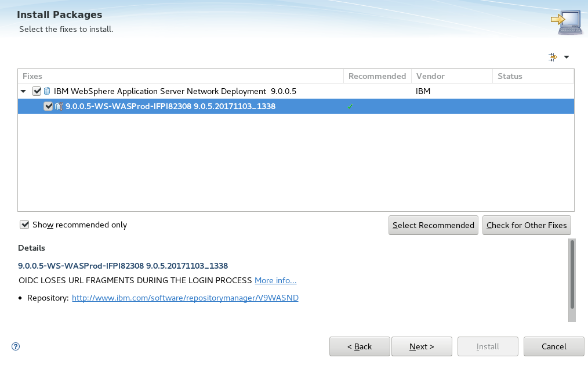Click the WebSphere package icon in tree
Screen dimensions: 588x365
click(x=47, y=91)
